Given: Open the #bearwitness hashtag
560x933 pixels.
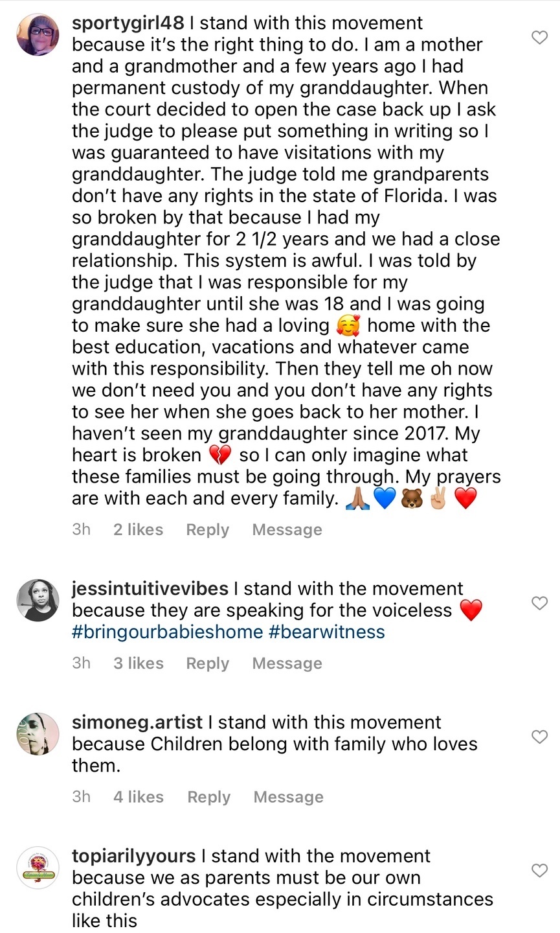Looking at the screenshot, I should pyautogui.click(x=326, y=632).
